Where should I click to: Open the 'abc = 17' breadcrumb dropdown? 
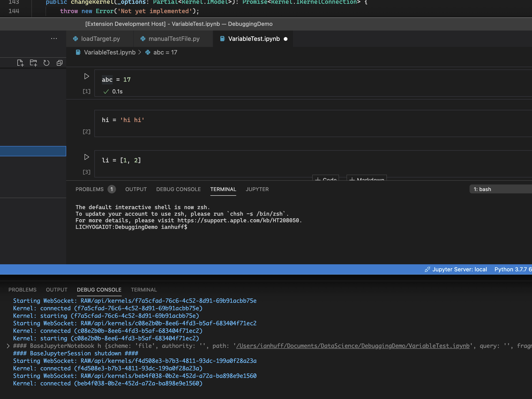(165, 52)
